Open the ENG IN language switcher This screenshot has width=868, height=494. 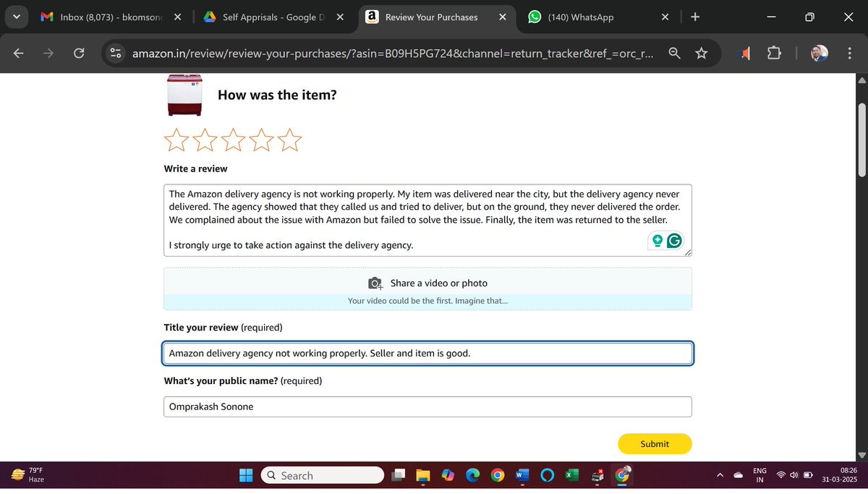tap(759, 475)
